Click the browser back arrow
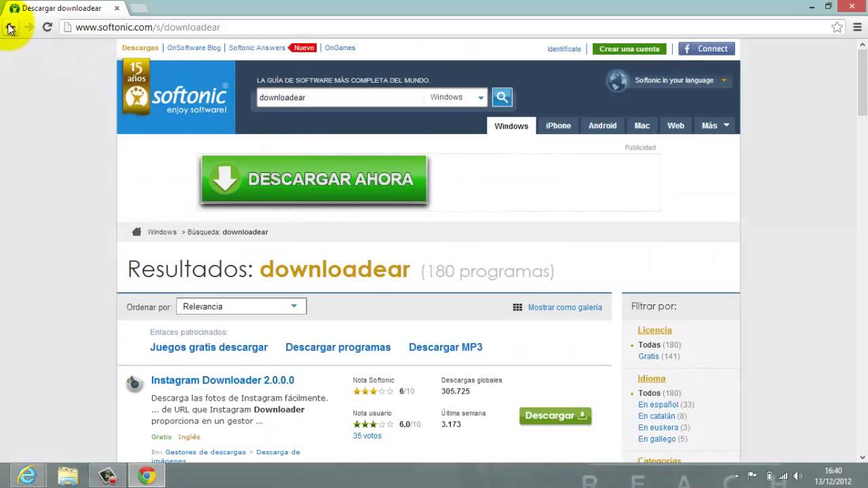Screen dimensions: 868x488 [10, 27]
